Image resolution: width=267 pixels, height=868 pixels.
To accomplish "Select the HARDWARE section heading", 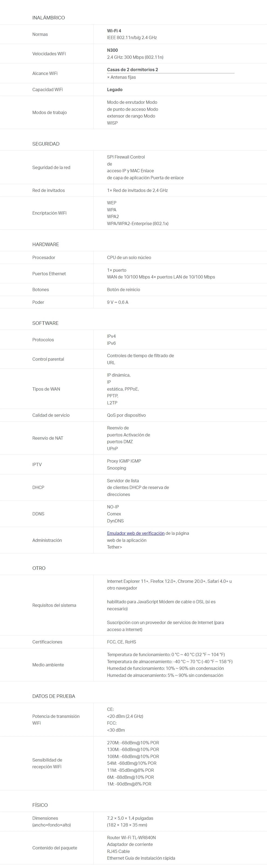I will click(x=46, y=244).
